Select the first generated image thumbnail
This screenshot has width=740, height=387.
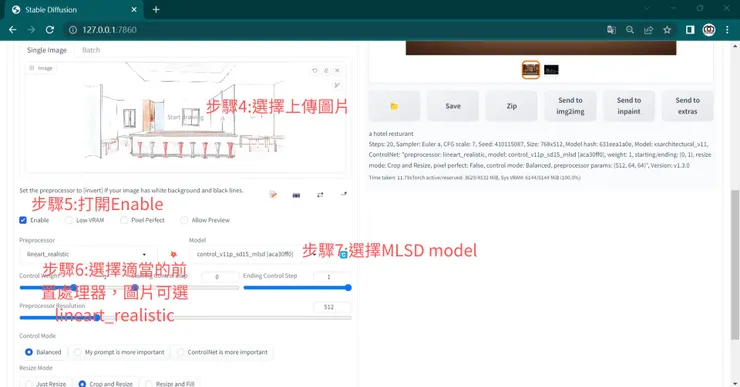click(531, 70)
